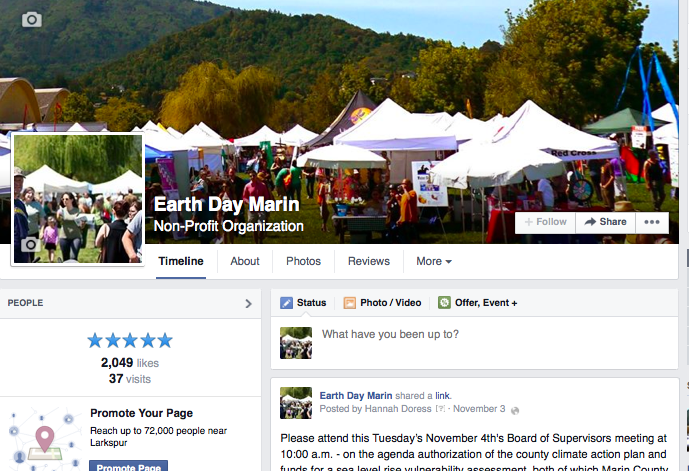Viewport: 689px width, 471px height.
Task: Expand the PEOPLE section chevron
Action: tap(248, 303)
